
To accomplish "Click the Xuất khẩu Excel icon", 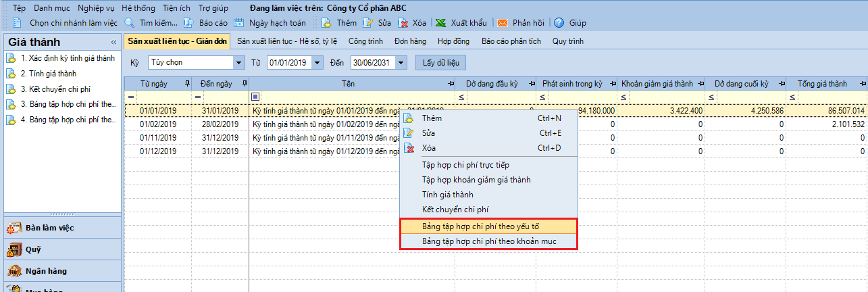I will tap(440, 22).
